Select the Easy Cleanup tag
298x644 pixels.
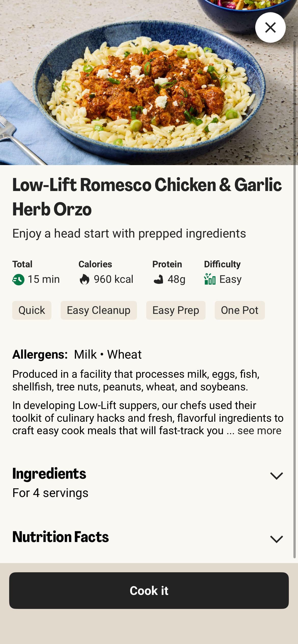tap(99, 310)
